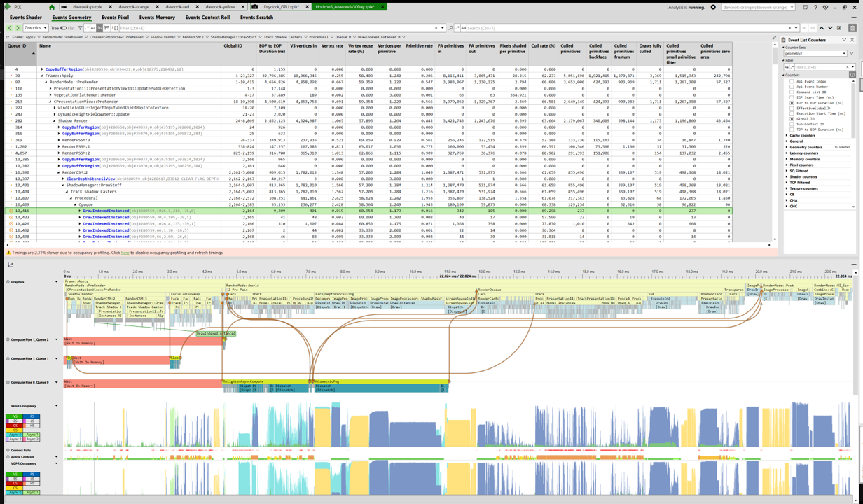Click the counters settings icon next to Counters
The height and width of the screenshot is (504, 863).
(x=852, y=75)
